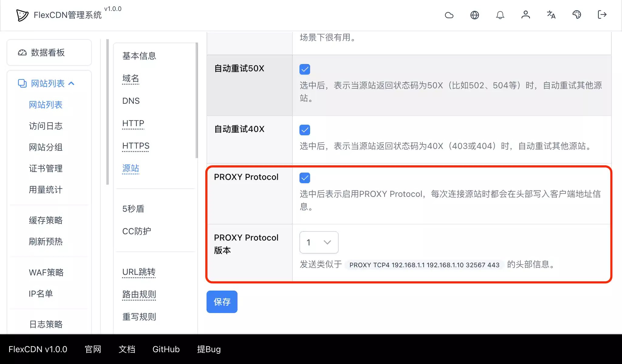Open notifications bell icon
The image size is (622, 364).
(x=500, y=15)
